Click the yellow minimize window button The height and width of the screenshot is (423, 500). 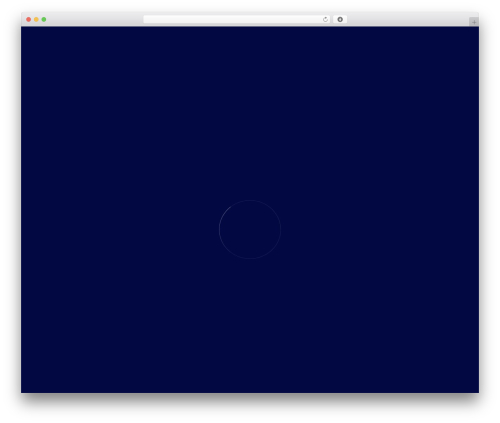(x=36, y=20)
